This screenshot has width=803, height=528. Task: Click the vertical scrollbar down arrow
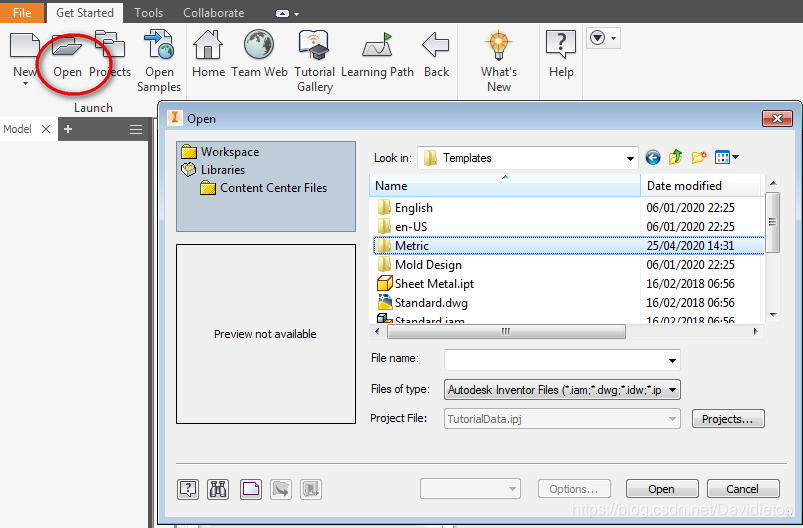pos(773,314)
